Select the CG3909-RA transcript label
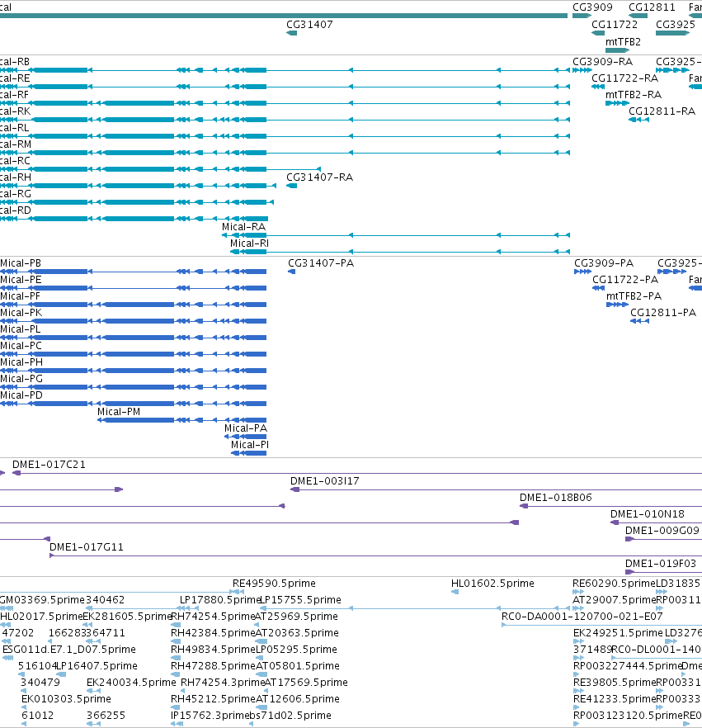Image resolution: width=702 pixels, height=728 pixels. [x=603, y=62]
